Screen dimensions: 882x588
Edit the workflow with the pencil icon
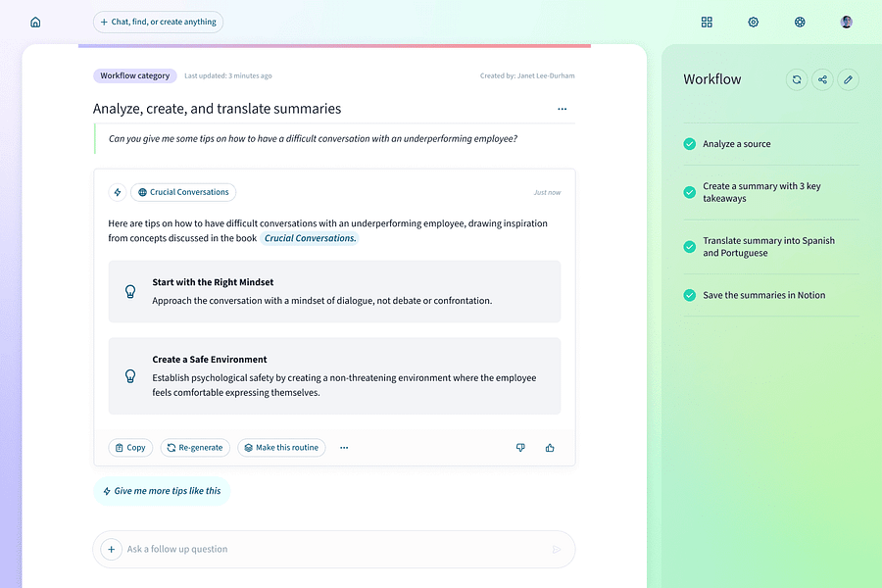point(848,79)
